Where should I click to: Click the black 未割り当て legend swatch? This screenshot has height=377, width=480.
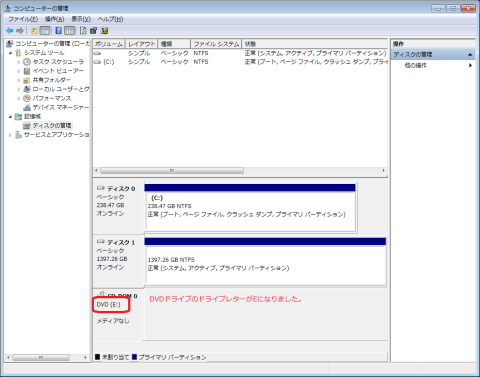coord(98,357)
